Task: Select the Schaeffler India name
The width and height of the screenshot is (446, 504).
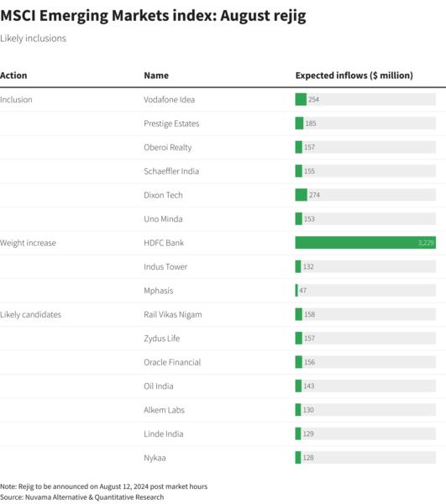Action: coord(171,171)
